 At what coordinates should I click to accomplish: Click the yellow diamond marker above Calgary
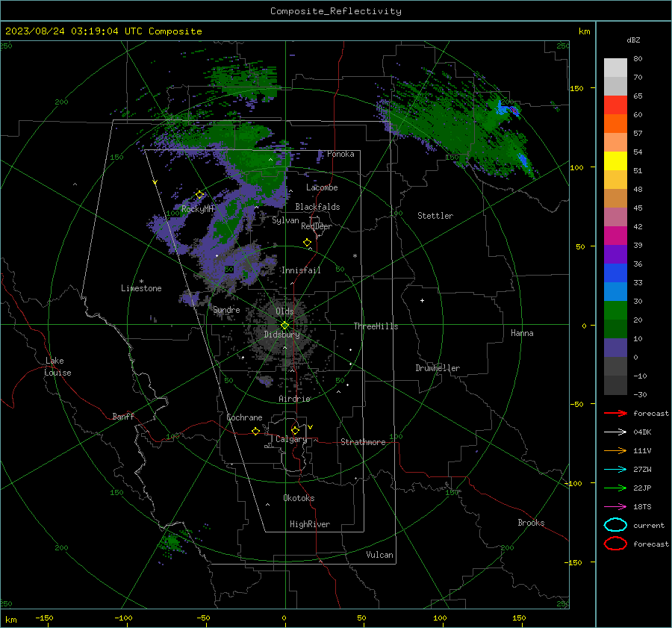(295, 430)
